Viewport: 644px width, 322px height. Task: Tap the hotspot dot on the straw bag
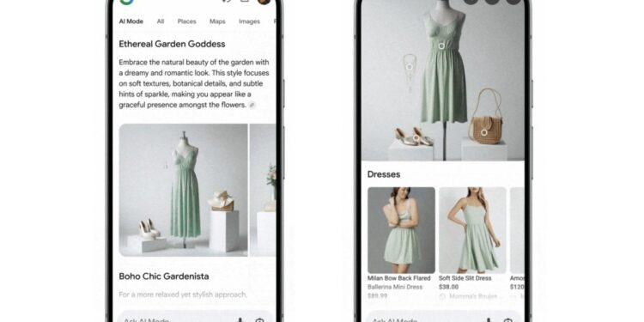tap(484, 132)
